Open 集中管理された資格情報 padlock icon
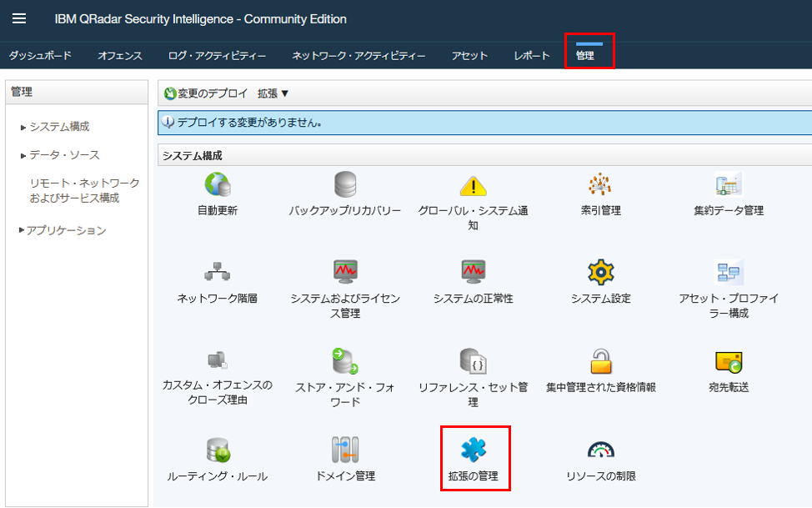812x508 pixels. coord(601,361)
